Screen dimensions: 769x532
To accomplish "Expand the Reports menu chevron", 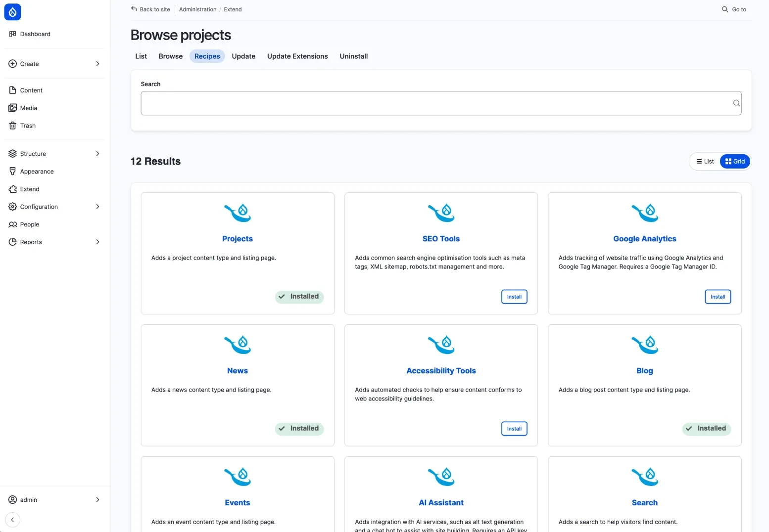I will point(97,242).
